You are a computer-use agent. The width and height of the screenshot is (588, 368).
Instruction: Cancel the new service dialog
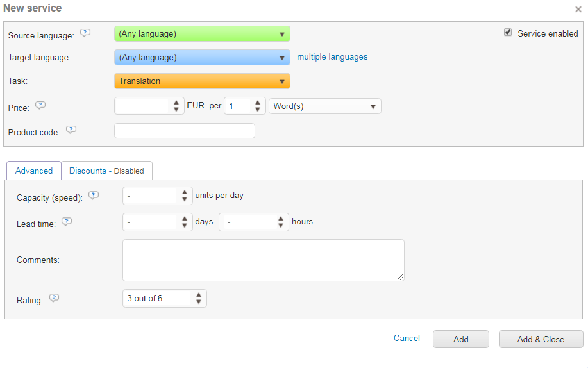[407, 339]
